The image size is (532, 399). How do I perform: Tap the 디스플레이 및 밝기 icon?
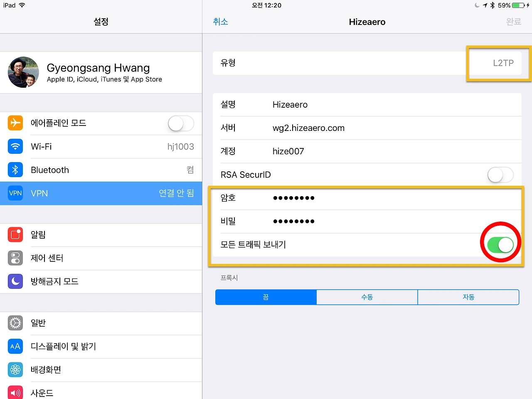tap(15, 346)
